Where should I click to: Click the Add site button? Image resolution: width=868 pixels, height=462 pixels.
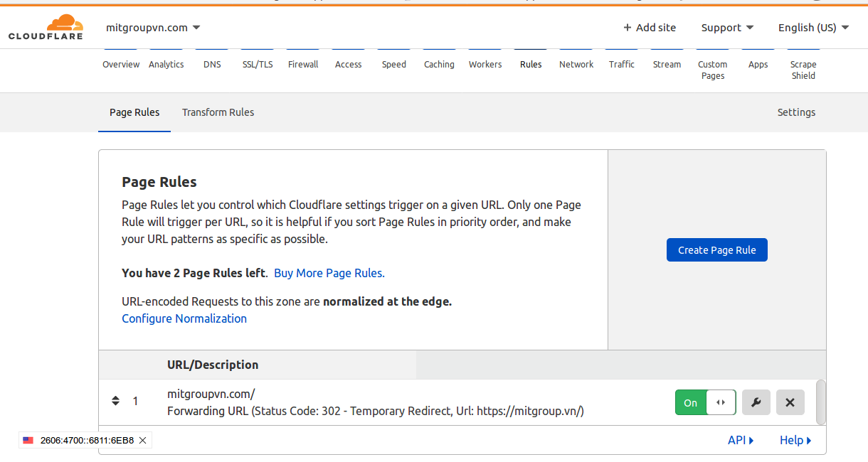coord(650,28)
